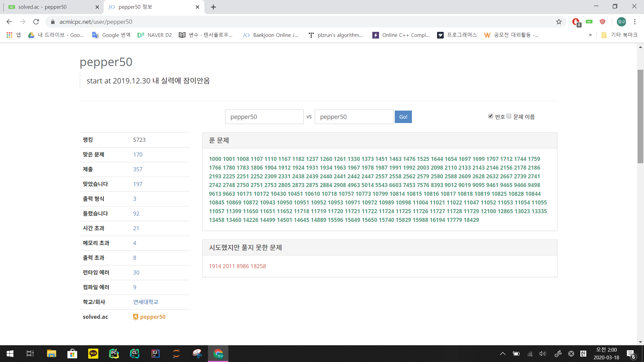
Task: Expand the hidden bookmarks chevron
Action: tap(590, 35)
